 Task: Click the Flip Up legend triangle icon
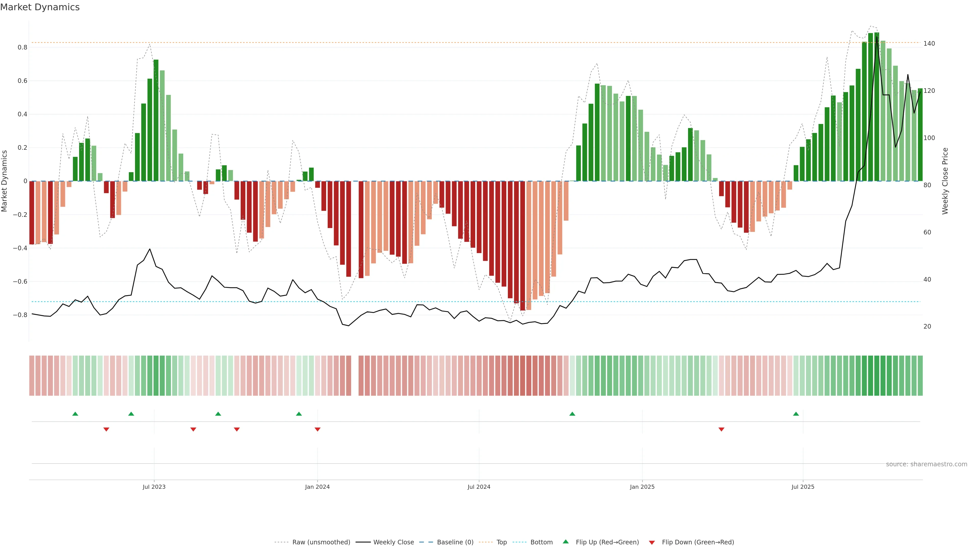pos(566,542)
